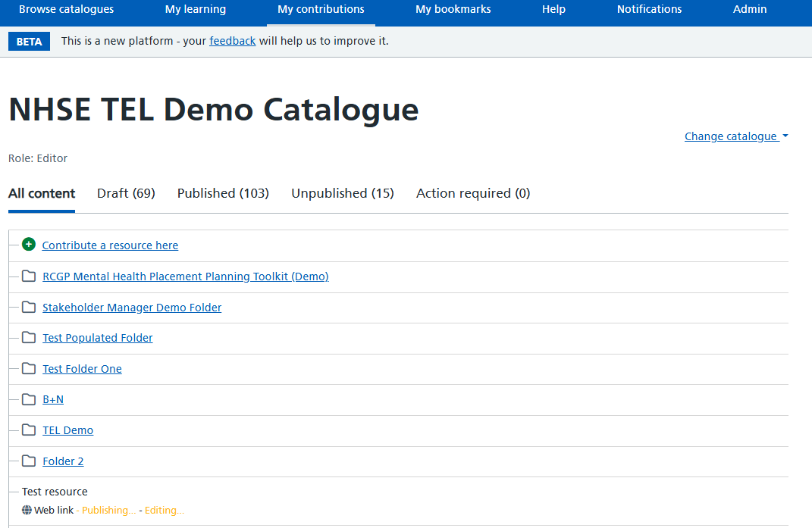The width and height of the screenshot is (812, 528).
Task: Click the Editing... status text
Action: [165, 510]
